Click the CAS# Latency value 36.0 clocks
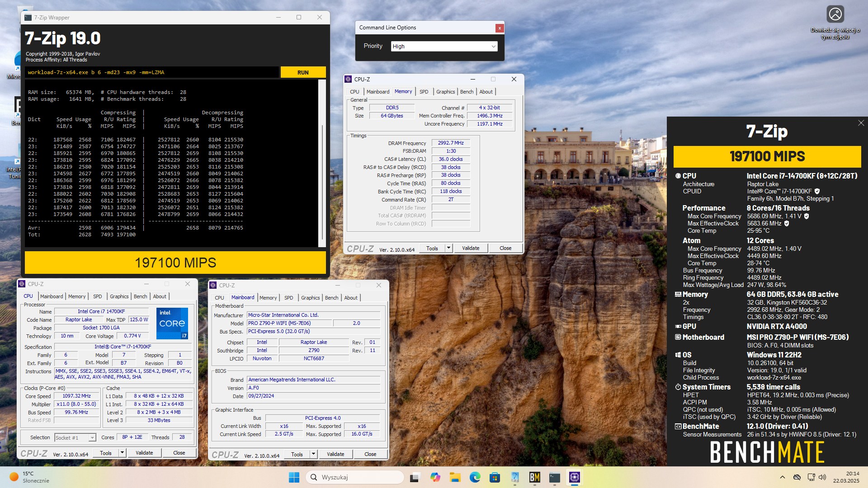Screen dimensions: 868x488 click(451, 159)
